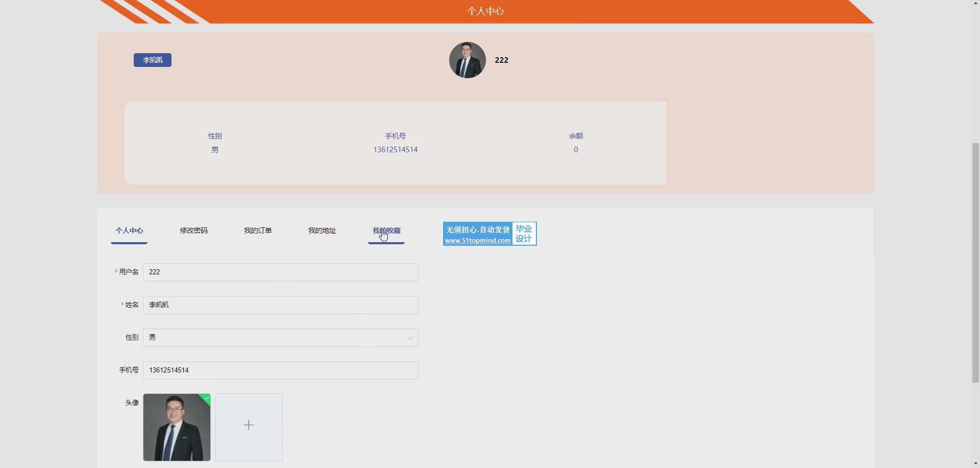This screenshot has width=980, height=468.
Task: Expand the 性别 dropdown
Action: click(281, 338)
